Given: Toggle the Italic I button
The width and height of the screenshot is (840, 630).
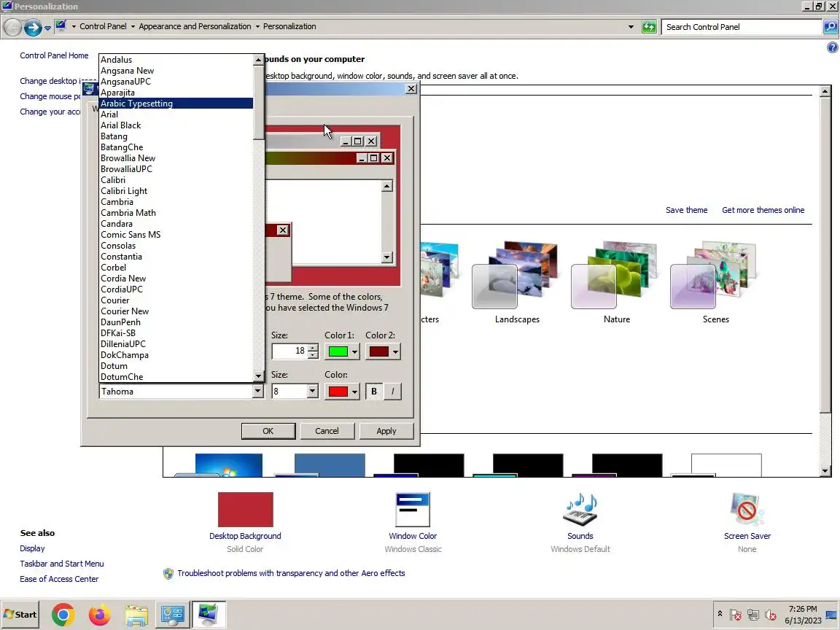Looking at the screenshot, I should [393, 392].
